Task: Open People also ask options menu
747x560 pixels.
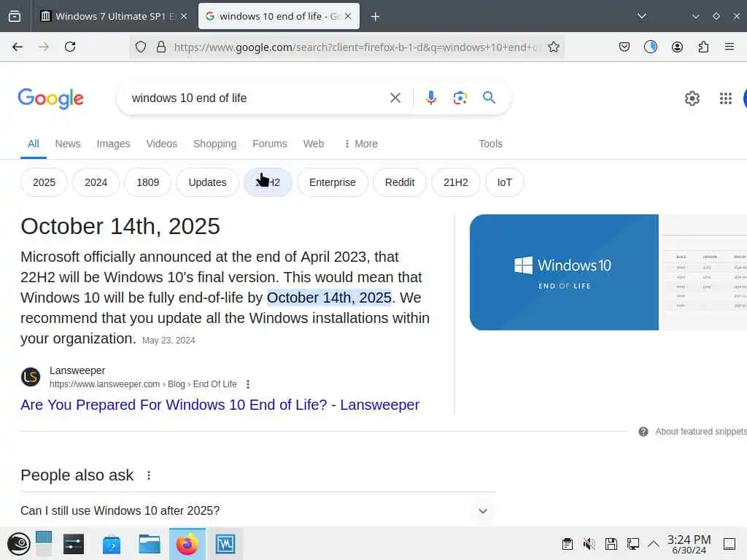Action: pos(149,475)
